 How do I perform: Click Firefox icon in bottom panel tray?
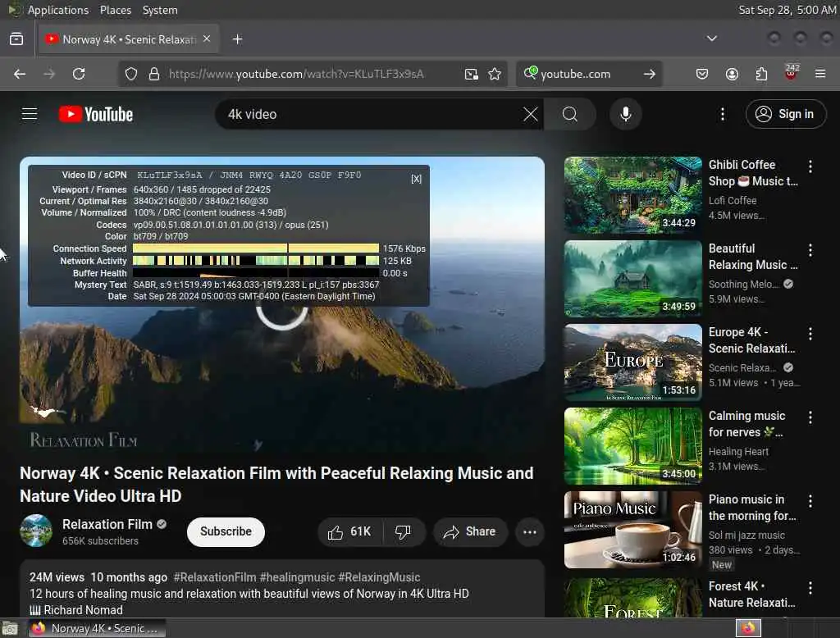748,628
